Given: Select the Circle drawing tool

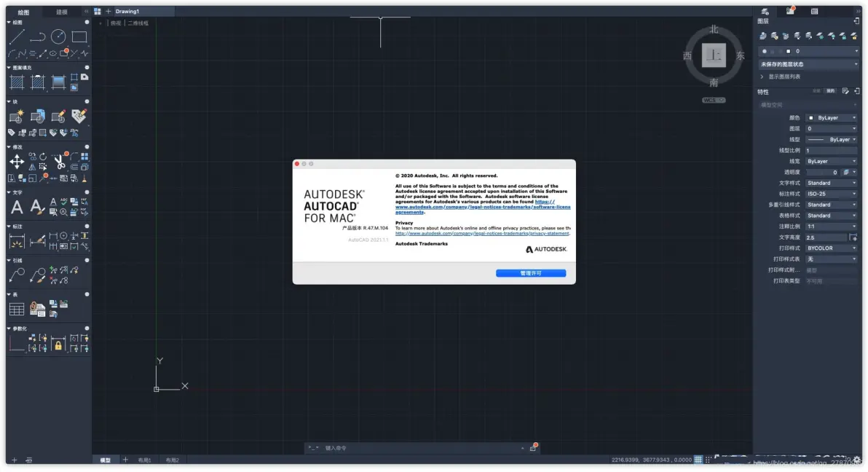Looking at the screenshot, I should tap(58, 37).
